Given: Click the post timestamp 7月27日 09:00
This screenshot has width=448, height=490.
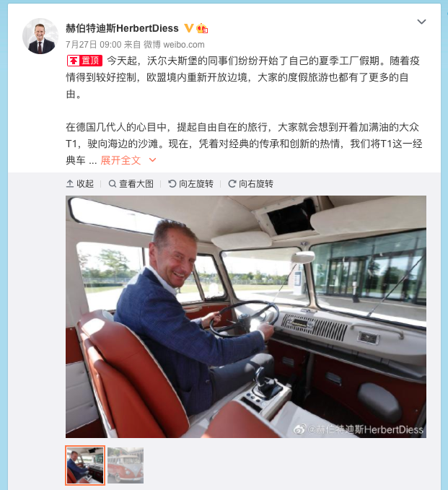Looking at the screenshot, I should pos(93,45).
